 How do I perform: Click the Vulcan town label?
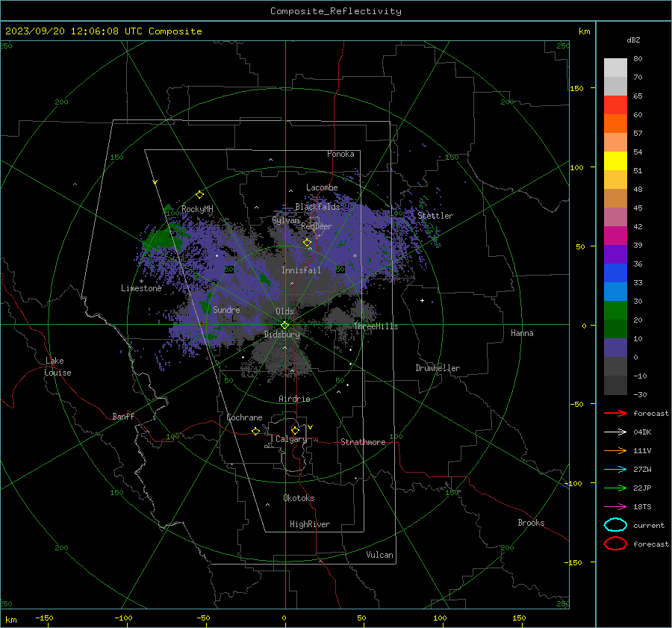point(379,555)
